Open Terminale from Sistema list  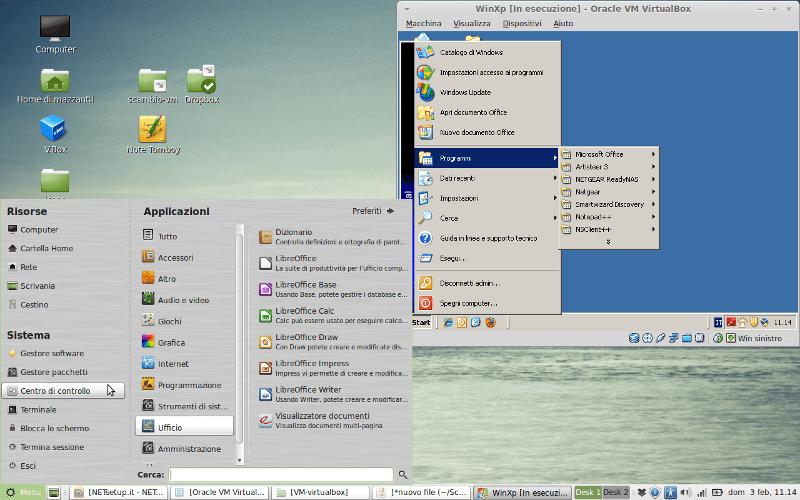click(63, 409)
